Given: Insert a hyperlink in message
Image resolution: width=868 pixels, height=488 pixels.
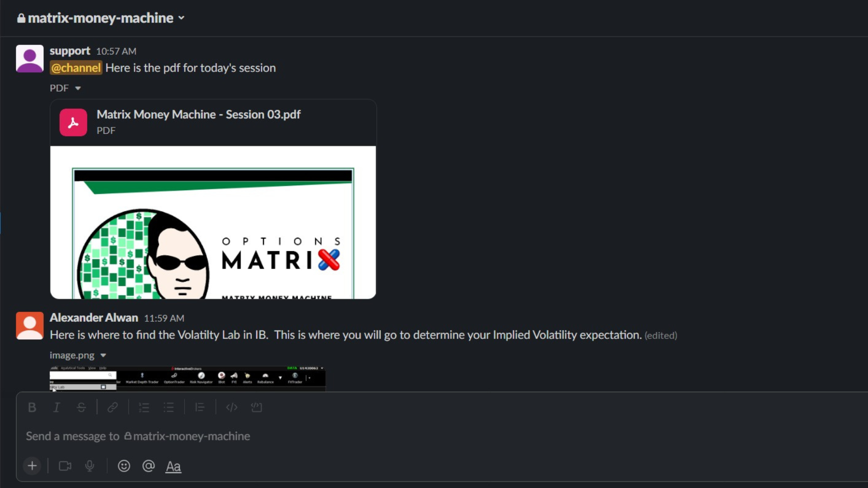Looking at the screenshot, I should tap(113, 408).
